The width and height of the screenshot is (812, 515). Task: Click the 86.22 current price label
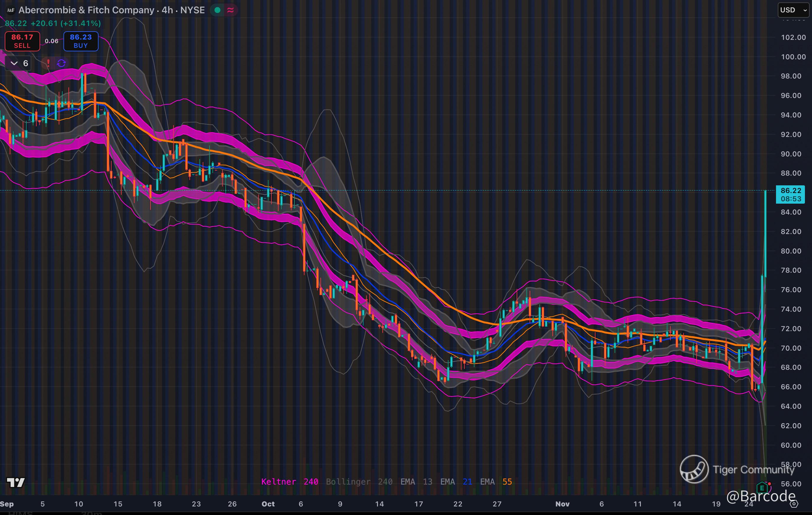pyautogui.click(x=790, y=191)
